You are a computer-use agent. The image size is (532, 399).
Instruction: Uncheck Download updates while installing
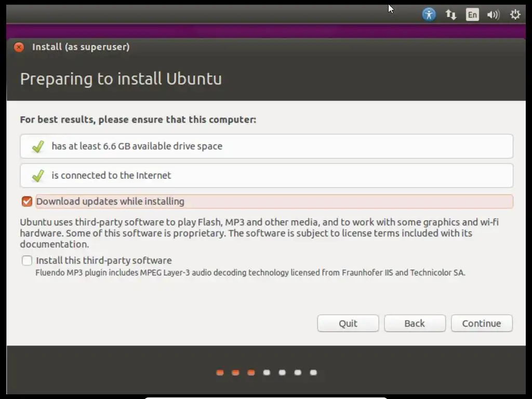pos(27,202)
